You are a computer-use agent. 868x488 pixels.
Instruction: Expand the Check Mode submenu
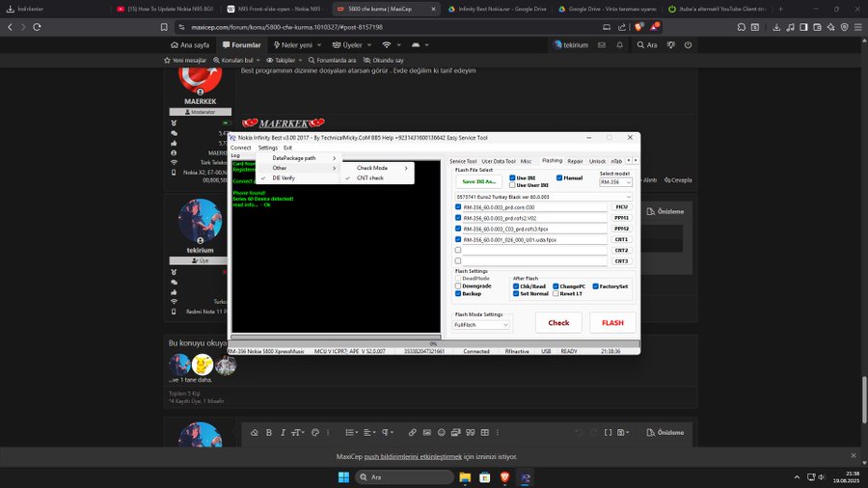click(x=377, y=168)
